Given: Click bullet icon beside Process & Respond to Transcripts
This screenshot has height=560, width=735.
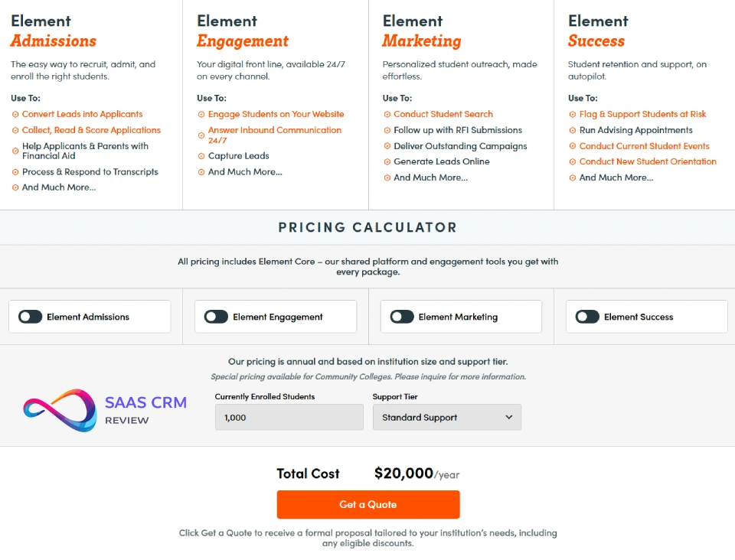Looking at the screenshot, I should click(15, 172).
